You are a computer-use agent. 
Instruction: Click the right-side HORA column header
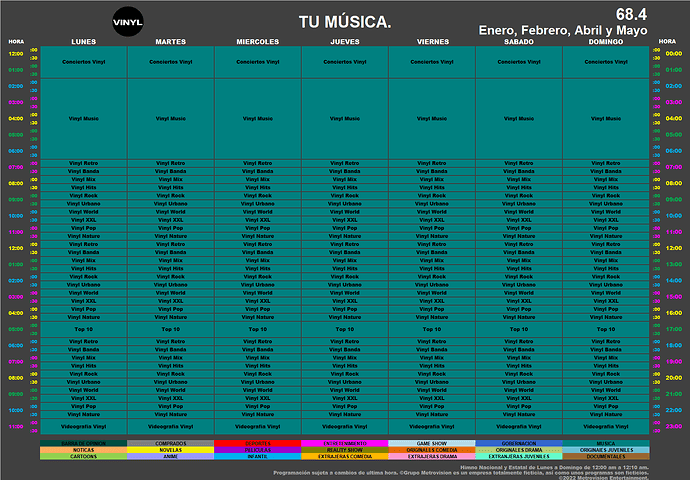pyautogui.click(x=667, y=41)
